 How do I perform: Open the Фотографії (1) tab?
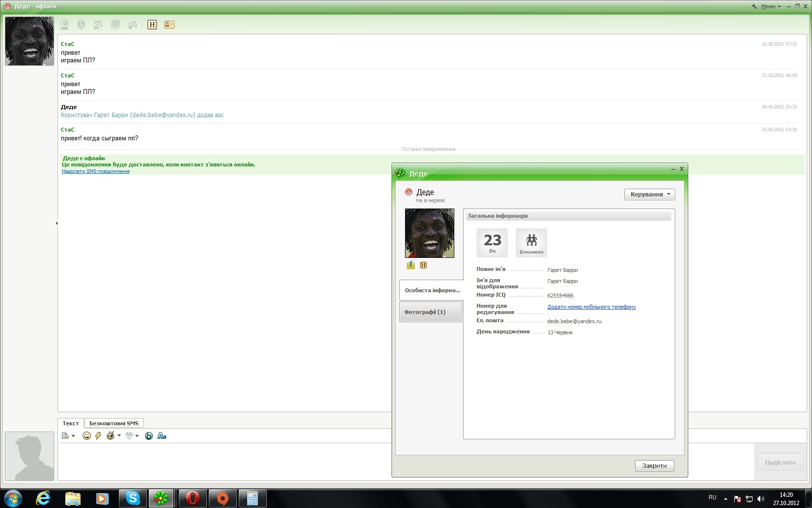pyautogui.click(x=431, y=312)
